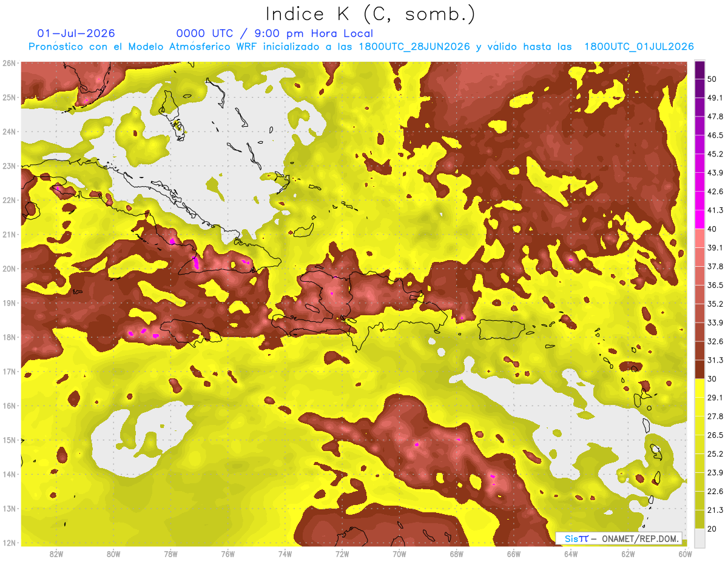This screenshot has width=728, height=562.
Task: Click the longitude label '62W'
Action: pos(628,554)
